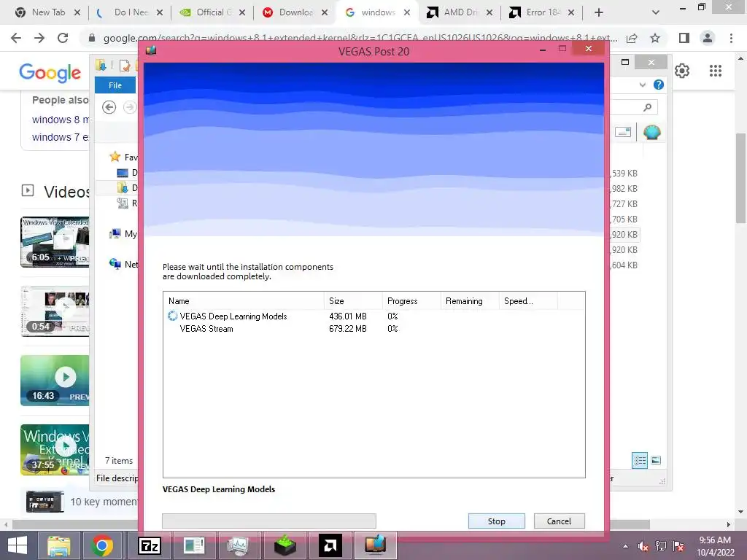Click the Name column header
This screenshot has width=747, height=560.
[x=244, y=301]
